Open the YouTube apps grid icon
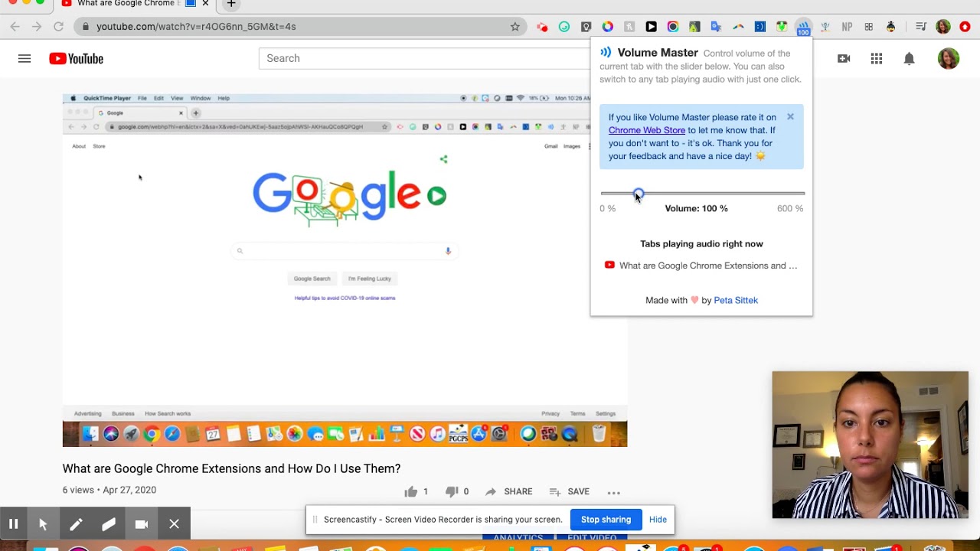 pyautogui.click(x=877, y=58)
